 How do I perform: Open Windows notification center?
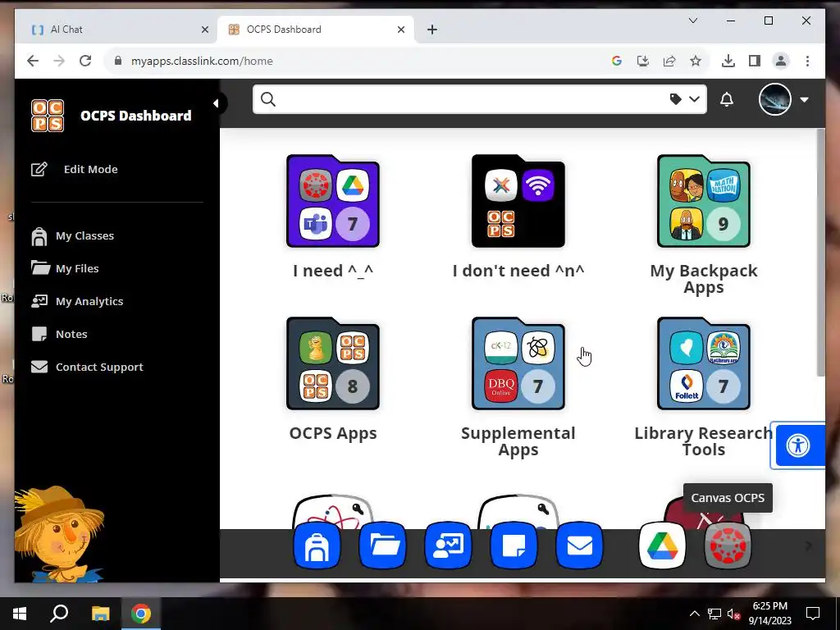click(813, 614)
